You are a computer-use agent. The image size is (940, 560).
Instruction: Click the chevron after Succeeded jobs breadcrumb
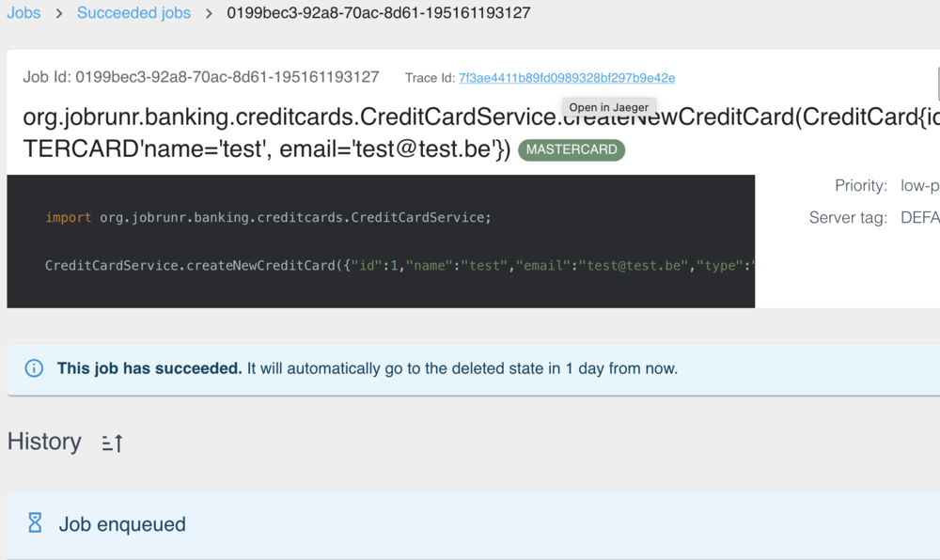(x=209, y=13)
